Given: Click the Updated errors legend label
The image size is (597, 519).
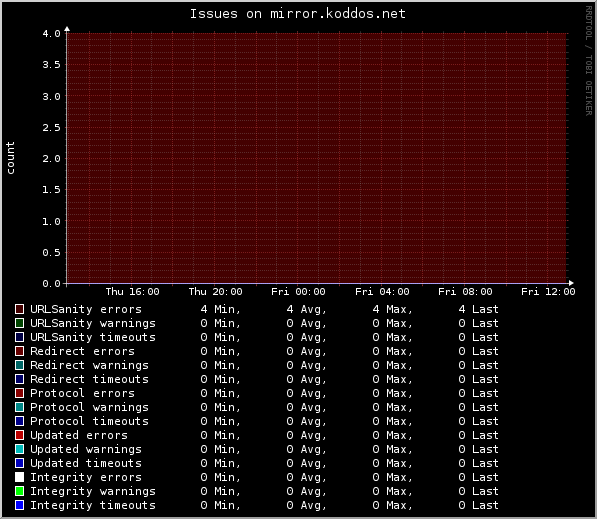Looking at the screenshot, I should click(79, 435).
